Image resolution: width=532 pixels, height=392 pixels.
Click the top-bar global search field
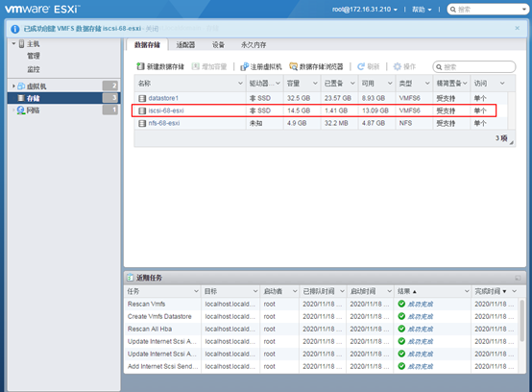487,10
